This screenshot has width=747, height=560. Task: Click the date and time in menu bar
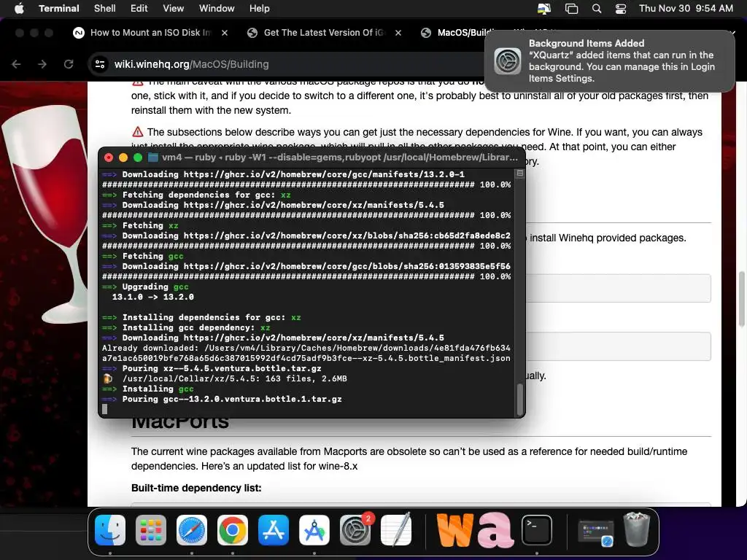(686, 8)
